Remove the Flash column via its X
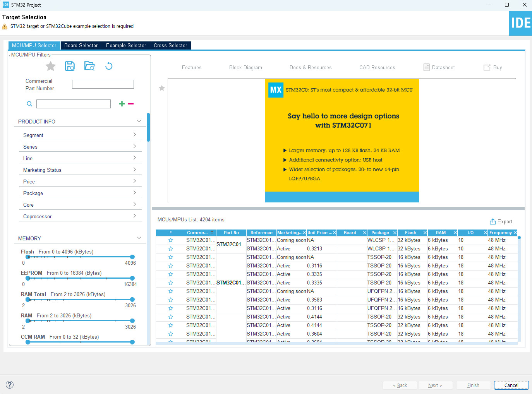Viewport: 532px width, 394px height. (x=425, y=233)
